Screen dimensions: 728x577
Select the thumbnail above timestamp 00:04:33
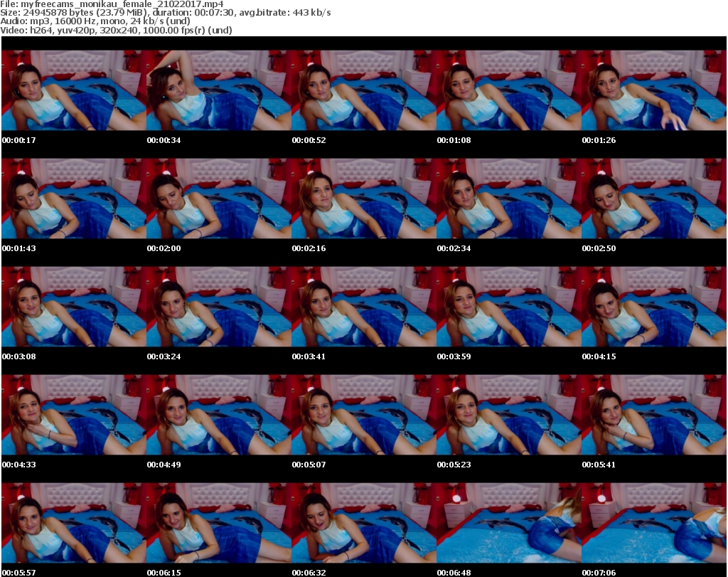pos(74,415)
